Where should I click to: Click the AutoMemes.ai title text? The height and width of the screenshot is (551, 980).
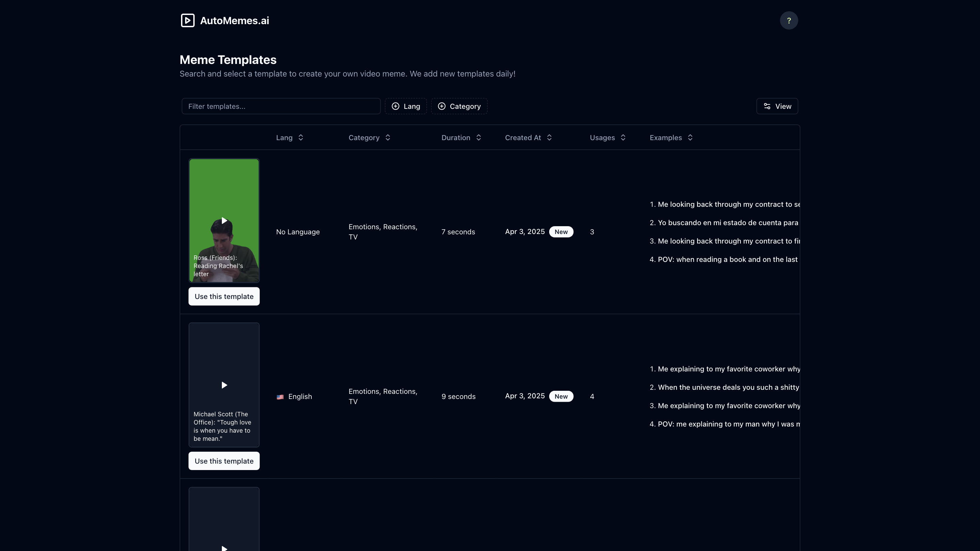pyautogui.click(x=234, y=20)
